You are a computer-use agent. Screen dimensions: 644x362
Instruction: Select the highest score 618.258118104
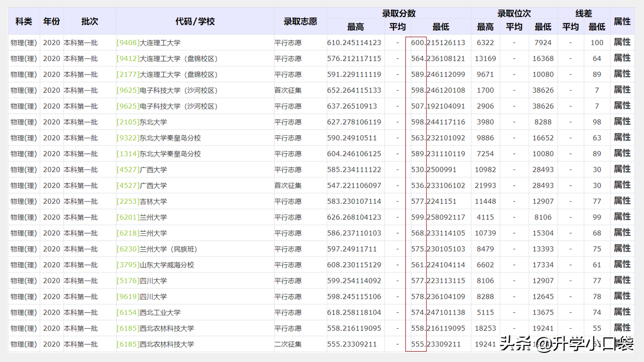(354, 313)
